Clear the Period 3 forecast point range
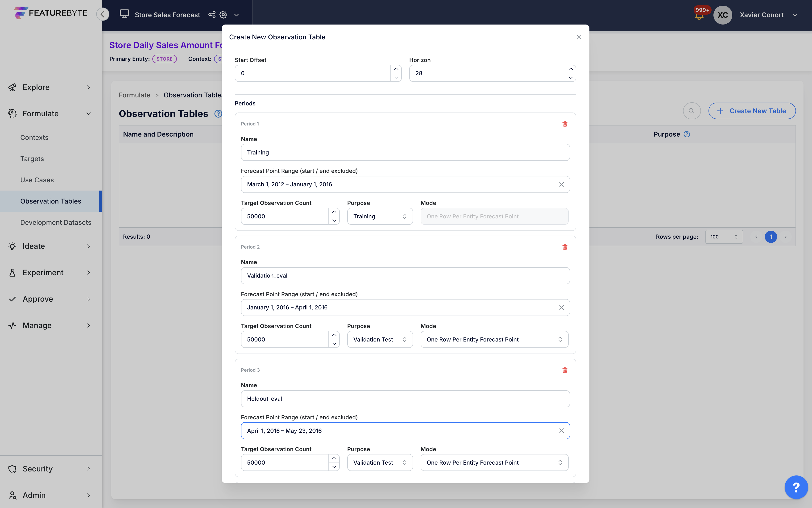812x508 pixels. (x=561, y=430)
